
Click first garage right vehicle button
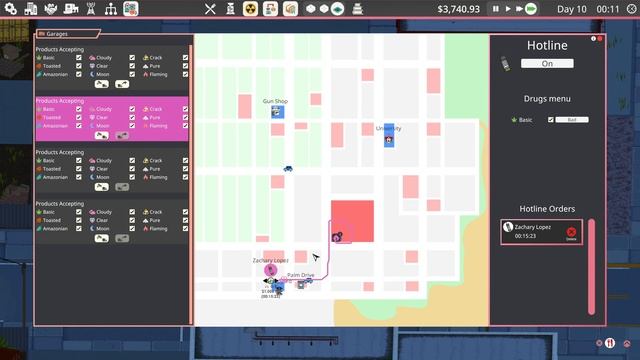[122, 84]
